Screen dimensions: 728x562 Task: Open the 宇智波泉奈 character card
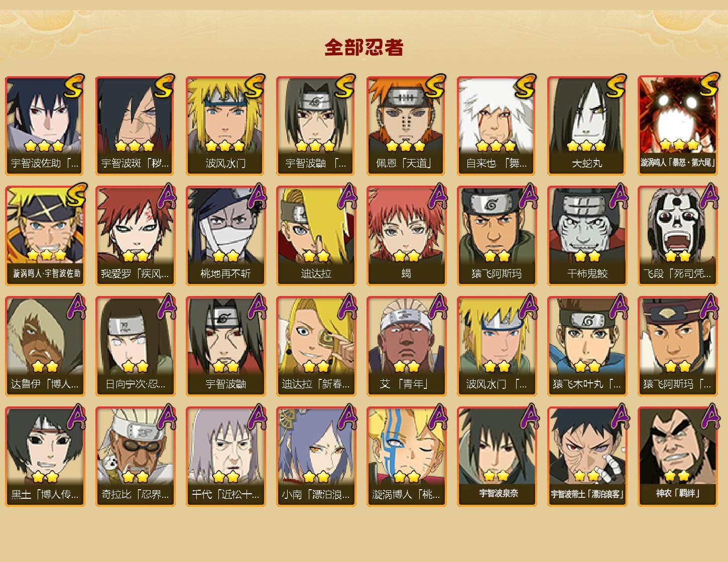(497, 457)
